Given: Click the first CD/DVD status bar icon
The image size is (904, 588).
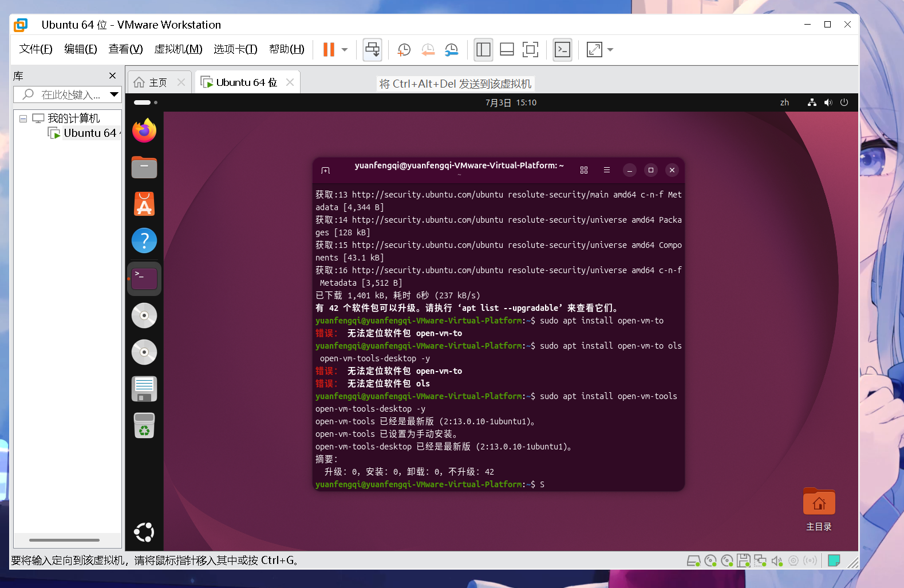Looking at the screenshot, I should coord(710,561).
